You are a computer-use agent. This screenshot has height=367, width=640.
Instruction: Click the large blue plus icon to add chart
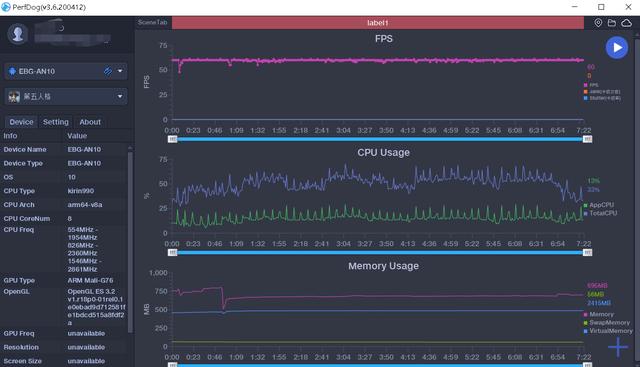coord(618,347)
